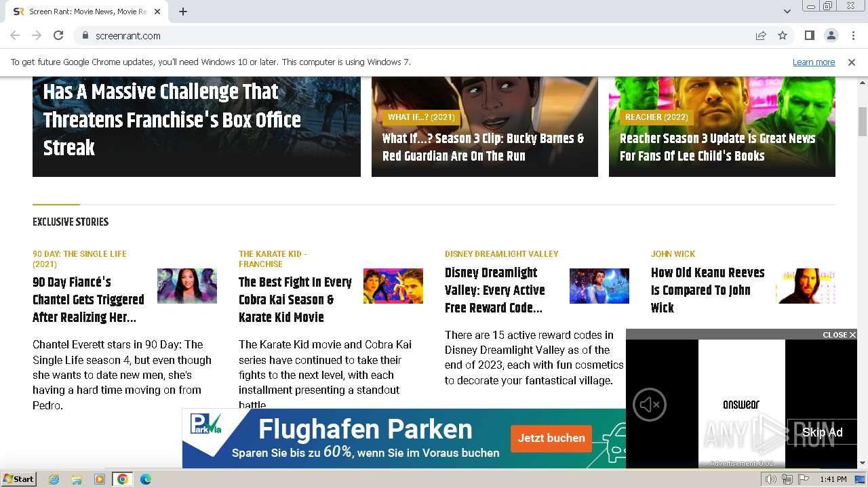Click the Cobra Kai article thumbnail
The width and height of the screenshot is (868, 488).
coord(393,286)
